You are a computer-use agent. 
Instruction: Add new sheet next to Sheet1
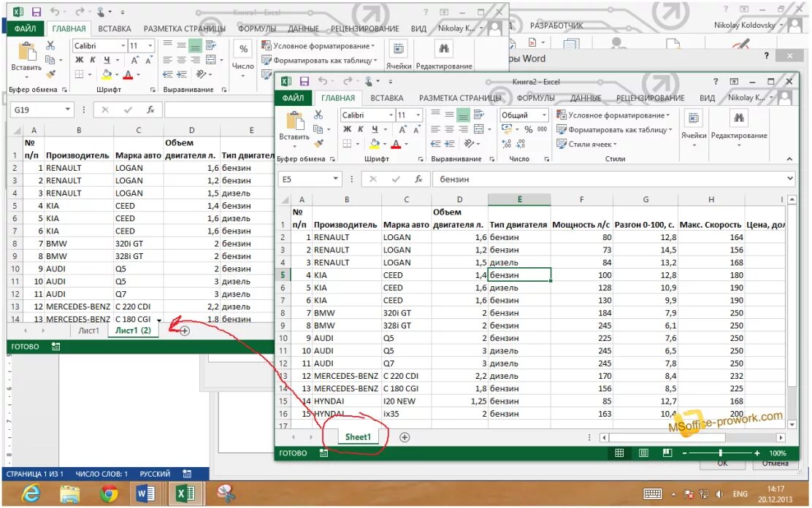point(405,438)
